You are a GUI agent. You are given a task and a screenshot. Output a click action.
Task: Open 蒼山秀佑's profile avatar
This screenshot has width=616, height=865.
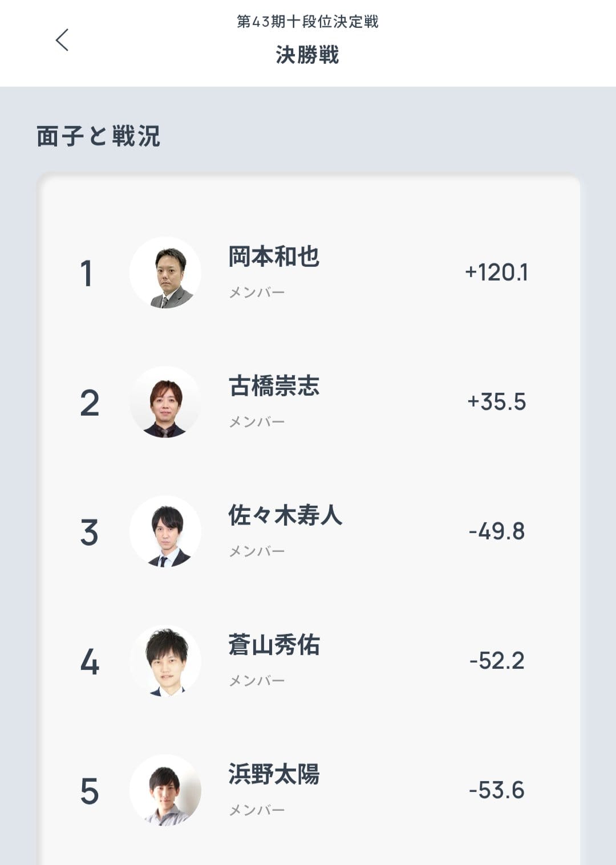click(x=165, y=661)
